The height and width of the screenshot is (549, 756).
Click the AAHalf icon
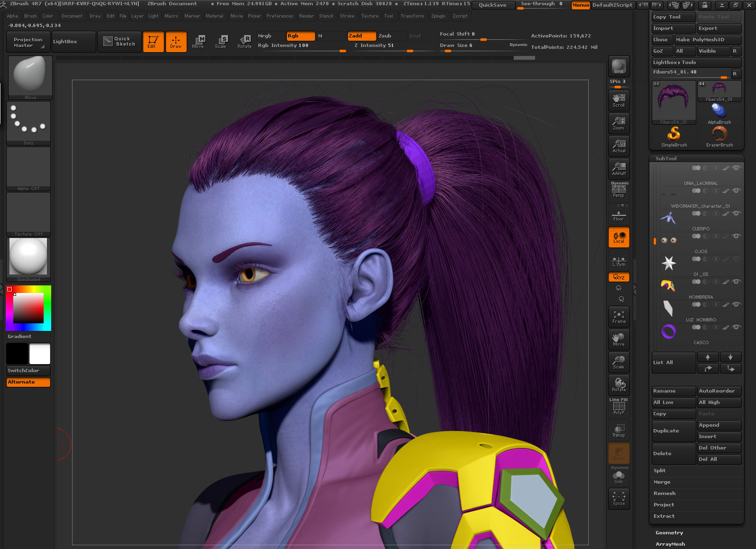[x=619, y=169]
